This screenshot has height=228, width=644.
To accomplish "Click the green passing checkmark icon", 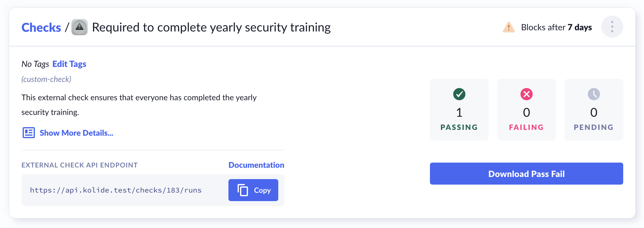I will pyautogui.click(x=459, y=94).
